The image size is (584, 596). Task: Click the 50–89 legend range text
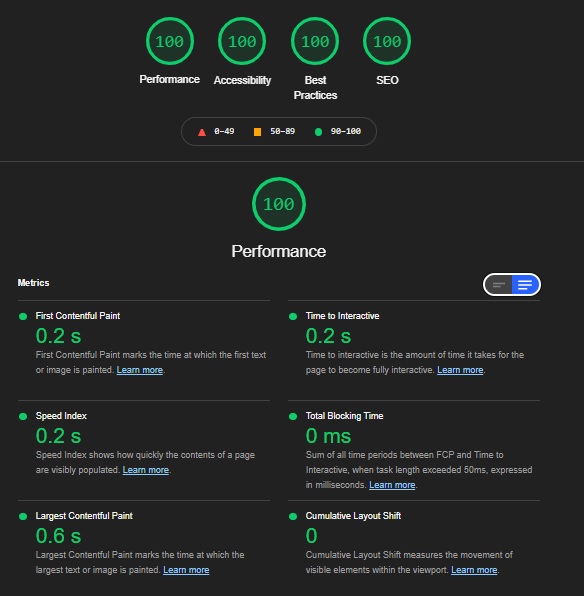tap(282, 132)
